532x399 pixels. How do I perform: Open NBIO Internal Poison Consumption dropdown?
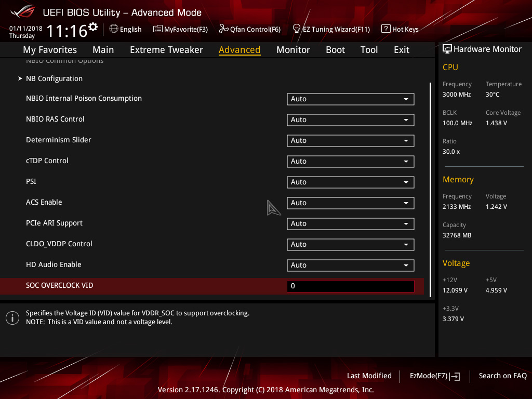click(x=351, y=99)
